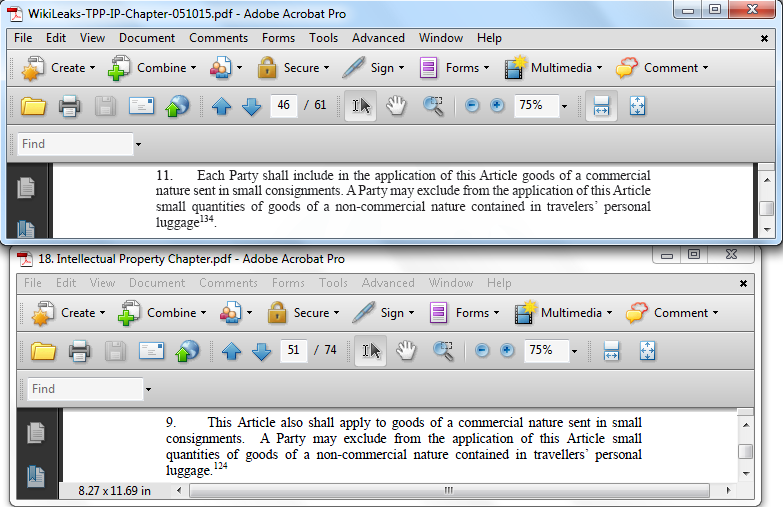The image size is (783, 507).
Task: Pages panel icon in Intellectual Property window
Action: [x=36, y=433]
